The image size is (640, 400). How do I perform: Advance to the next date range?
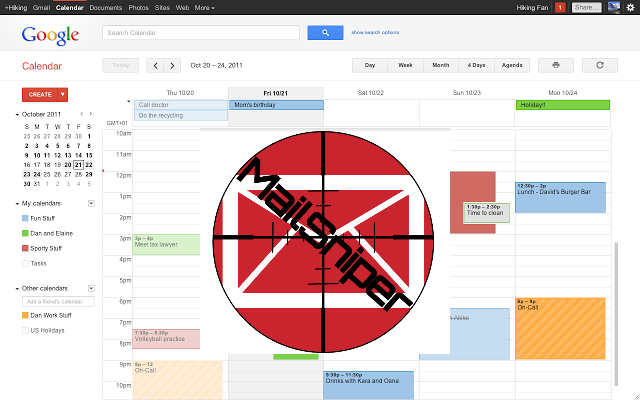174,66
